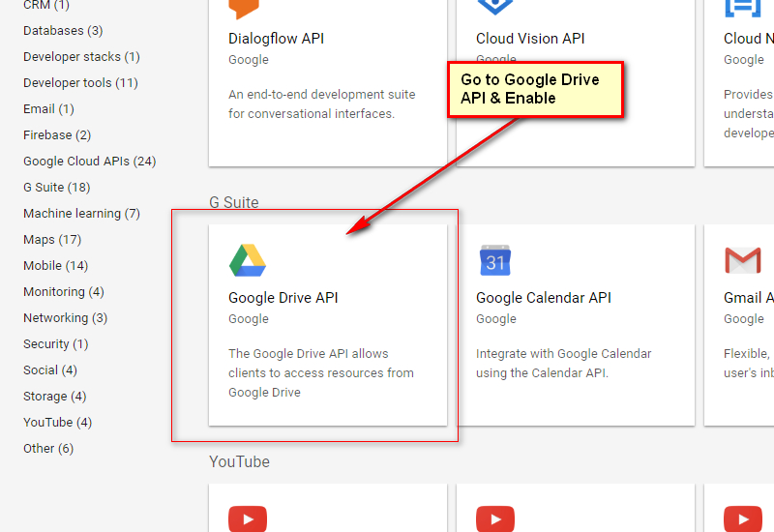Click the Google Drive triangle icon

pyautogui.click(x=248, y=260)
